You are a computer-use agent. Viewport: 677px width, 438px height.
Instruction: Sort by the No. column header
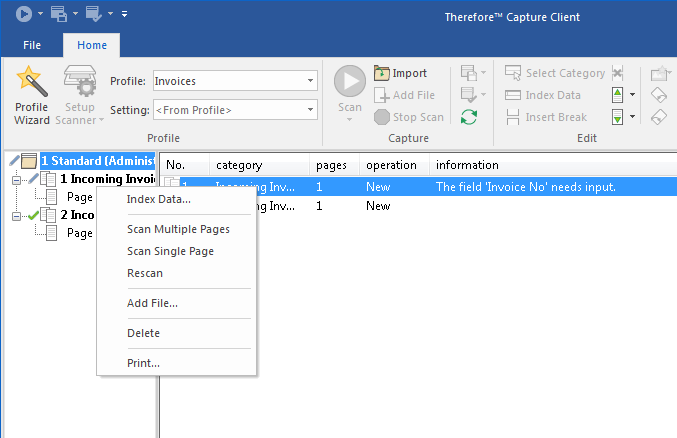coord(185,165)
